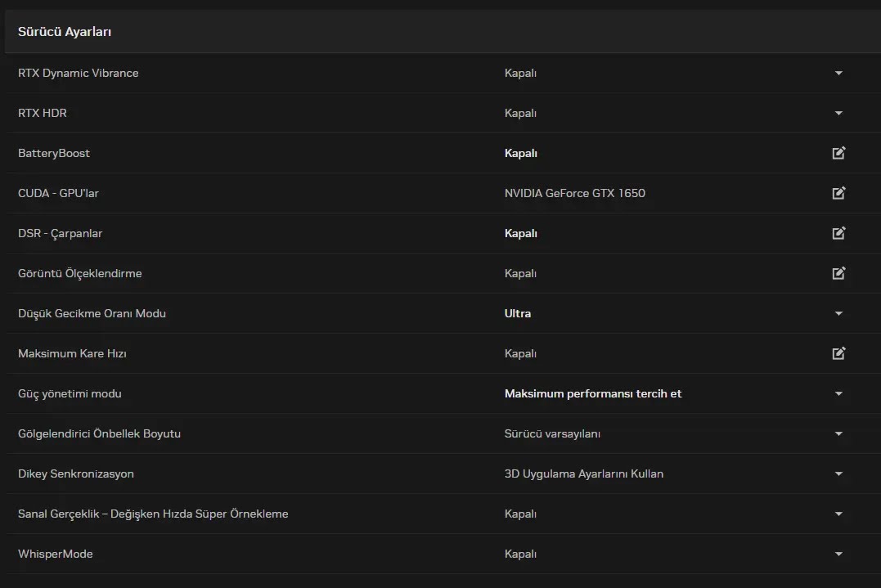Click edit icon for CUDA - GPU'lar
The height and width of the screenshot is (588, 881).
[x=838, y=193]
